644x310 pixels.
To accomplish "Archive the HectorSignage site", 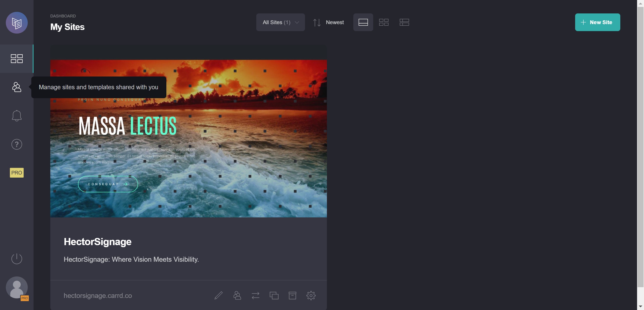I will (292, 295).
